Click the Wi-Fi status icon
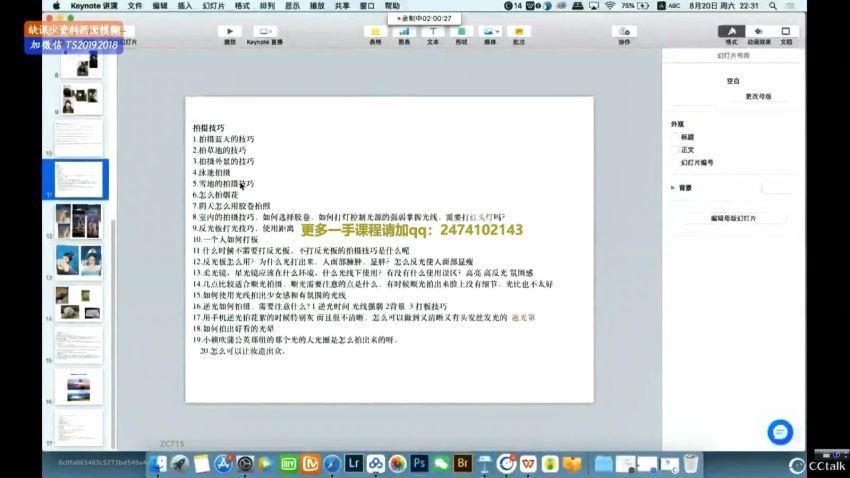This screenshot has width=850, height=478. coord(610,6)
